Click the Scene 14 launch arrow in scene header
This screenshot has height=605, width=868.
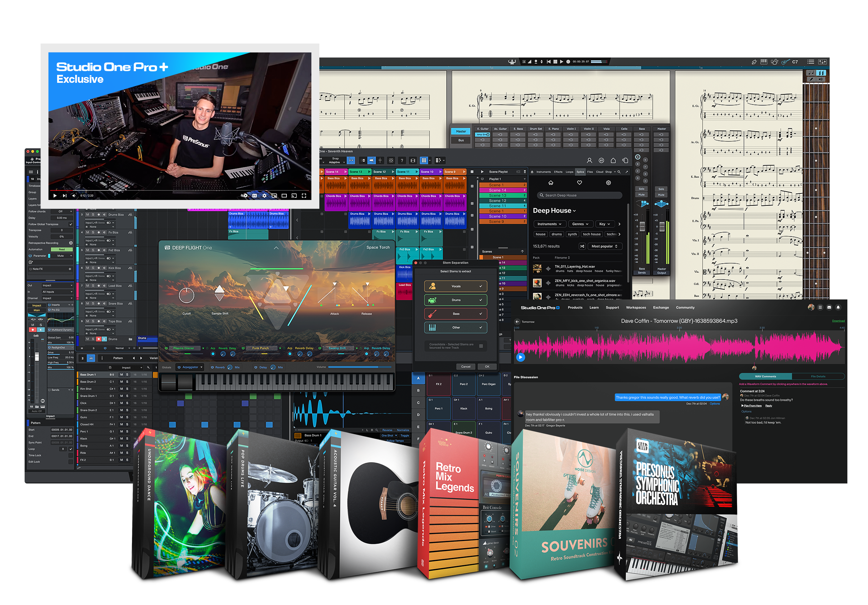pos(345,172)
